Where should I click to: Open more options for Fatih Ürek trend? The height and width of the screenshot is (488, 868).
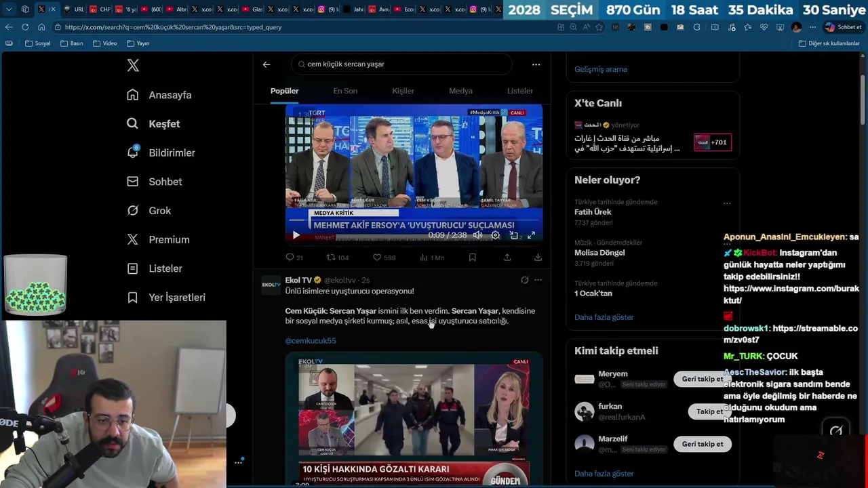click(x=727, y=203)
